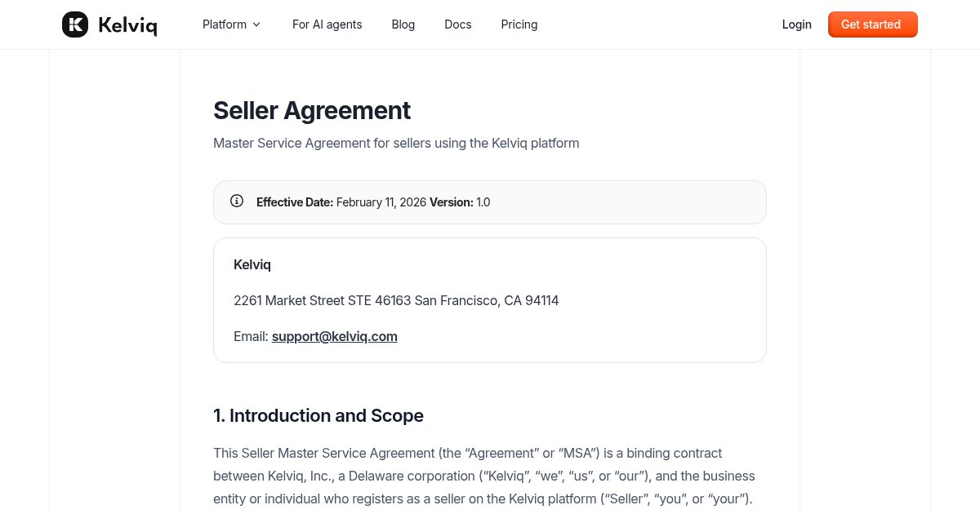Click the Seller Agreement heading
This screenshot has width=980, height=514.
click(x=312, y=110)
